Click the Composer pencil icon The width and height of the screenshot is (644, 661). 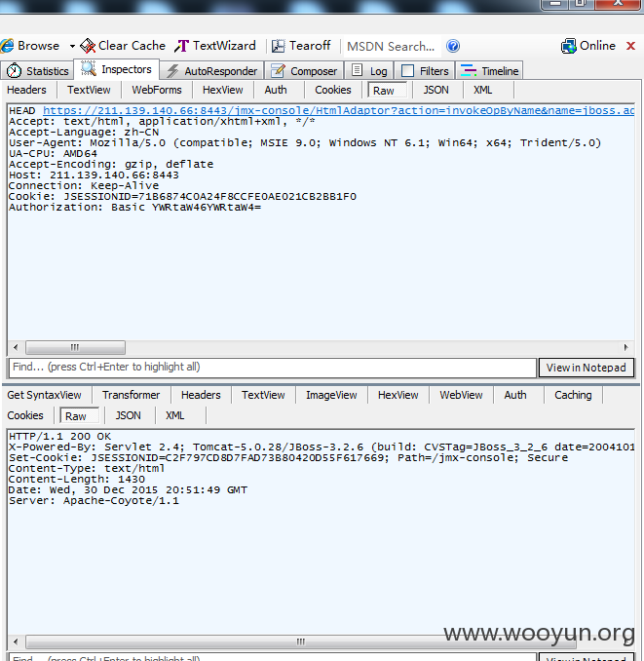pyautogui.click(x=278, y=70)
